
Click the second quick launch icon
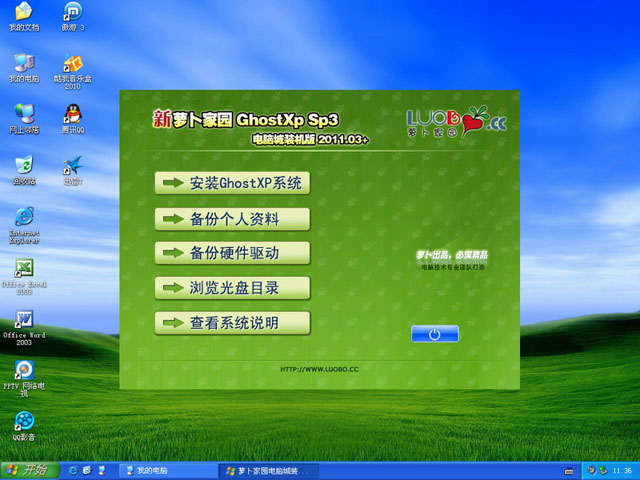tap(87, 471)
